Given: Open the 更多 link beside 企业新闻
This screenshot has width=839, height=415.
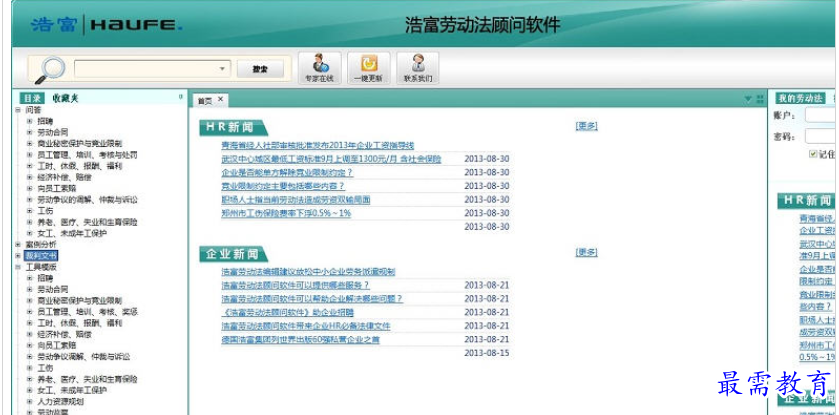Looking at the screenshot, I should [586, 252].
